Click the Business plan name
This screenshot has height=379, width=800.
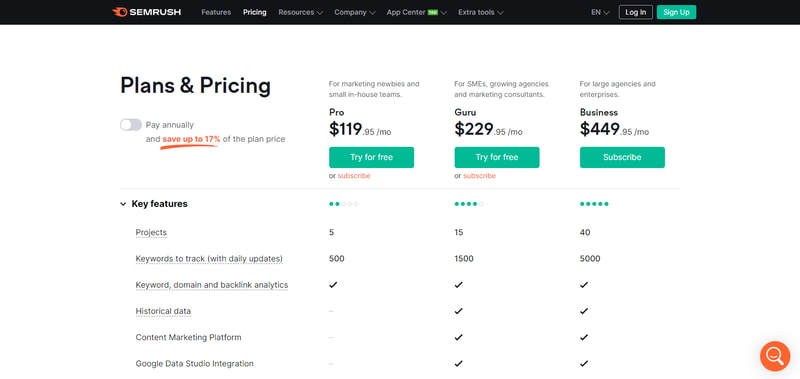(599, 112)
